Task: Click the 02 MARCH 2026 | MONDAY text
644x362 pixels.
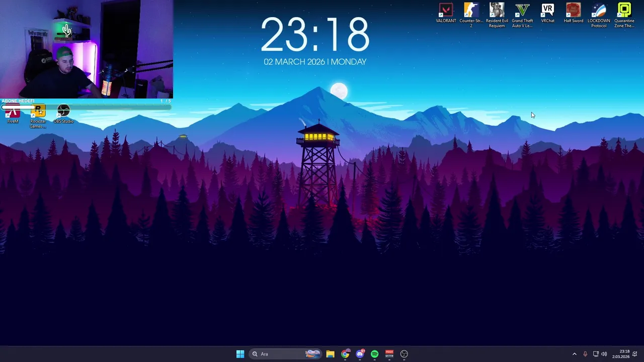Action: click(x=315, y=62)
